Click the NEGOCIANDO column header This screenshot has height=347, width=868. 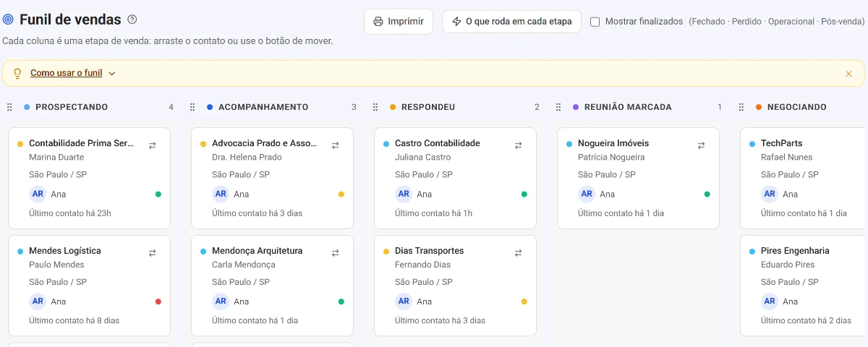coord(797,107)
